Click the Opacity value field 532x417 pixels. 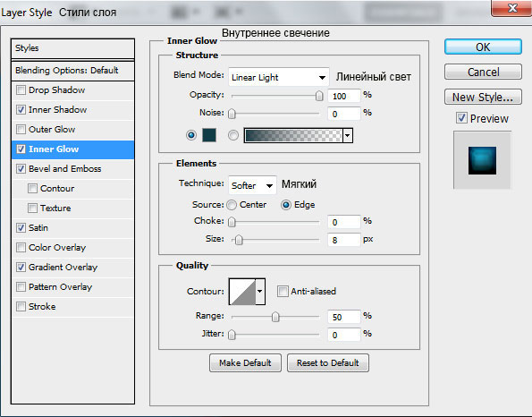pos(344,96)
